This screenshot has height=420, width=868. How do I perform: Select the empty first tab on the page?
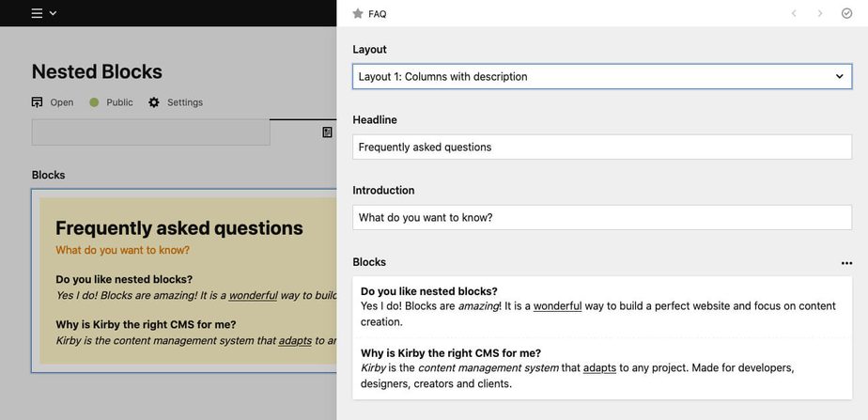click(150, 132)
